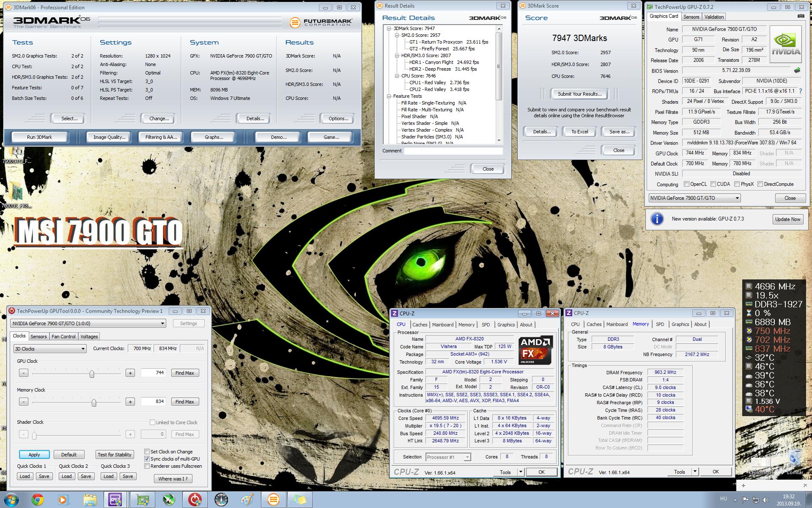812x508 pixels.
Task: Collapse 3DMark Score tree node
Action: point(389,28)
